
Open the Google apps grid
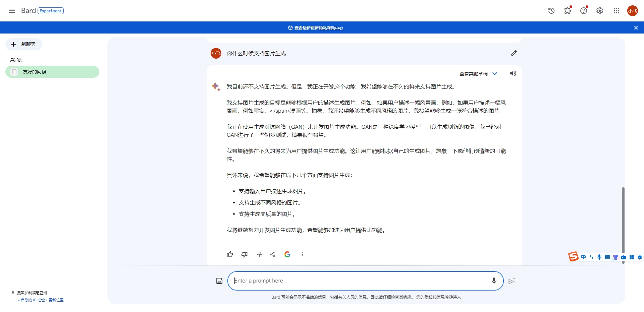point(616,11)
